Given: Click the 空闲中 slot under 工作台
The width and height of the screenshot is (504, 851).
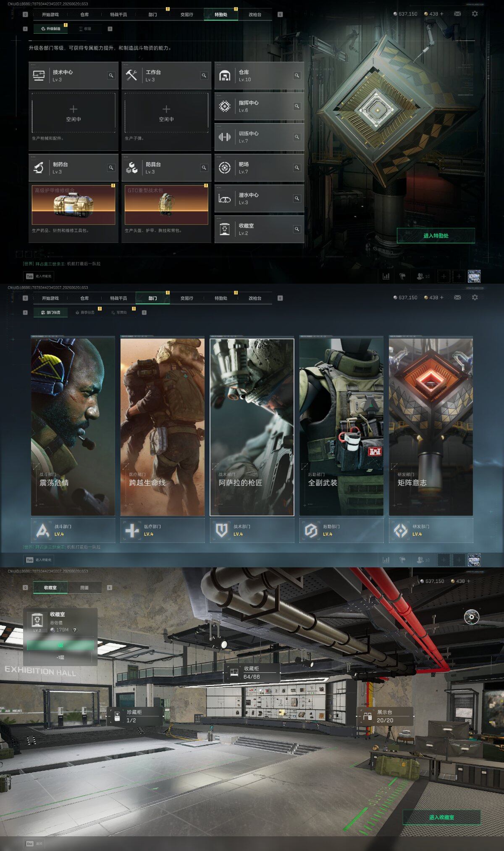Looking at the screenshot, I should tap(166, 113).
